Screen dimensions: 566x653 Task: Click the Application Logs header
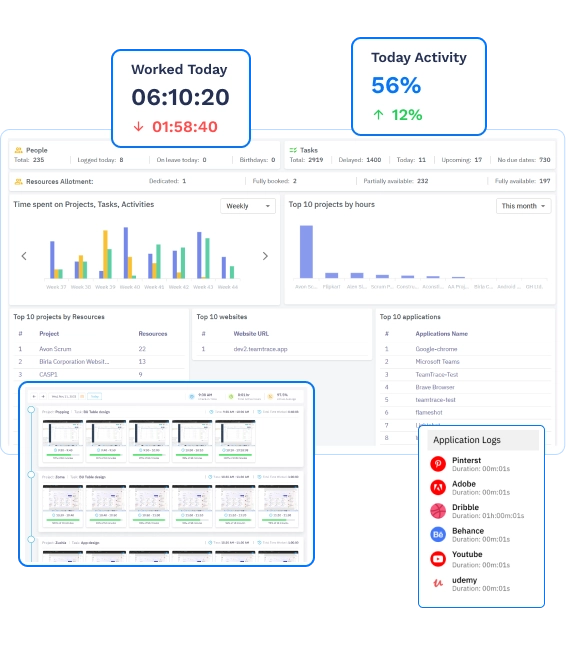tap(483, 440)
